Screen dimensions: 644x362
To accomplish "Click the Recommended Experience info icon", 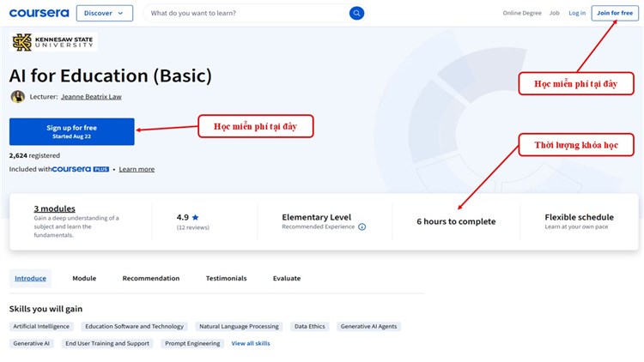I will [x=361, y=227].
